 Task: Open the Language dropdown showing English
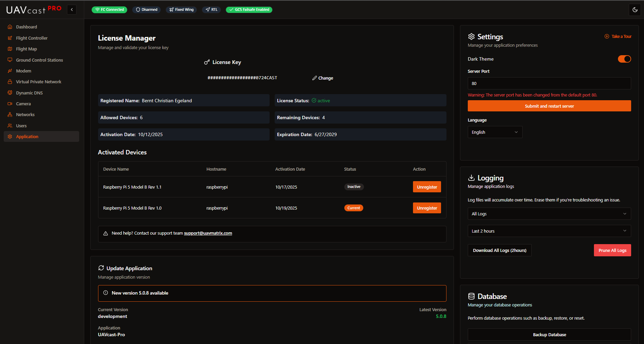click(495, 132)
